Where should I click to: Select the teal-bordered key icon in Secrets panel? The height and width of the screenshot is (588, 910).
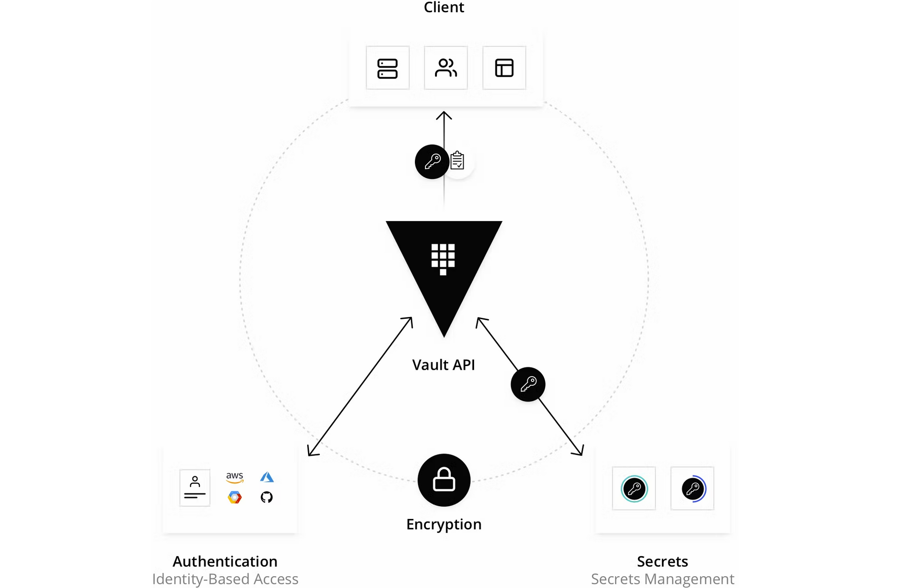pos(633,489)
